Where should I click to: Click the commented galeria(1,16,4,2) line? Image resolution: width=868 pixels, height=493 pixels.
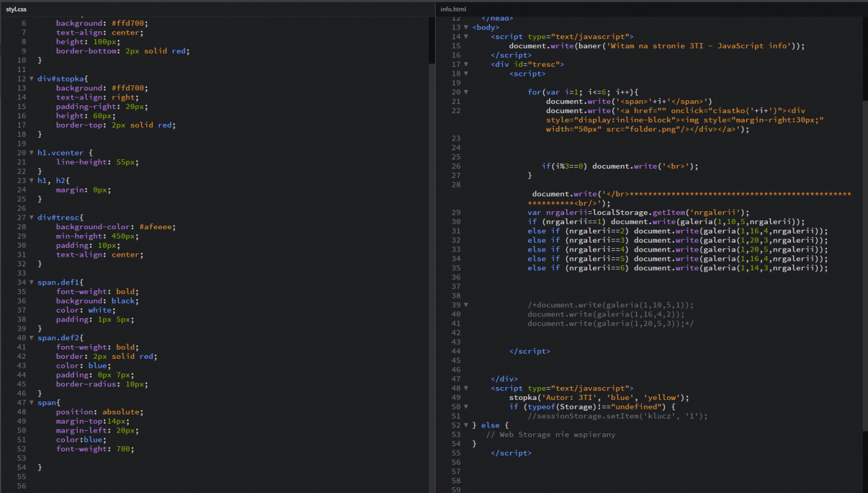pyautogui.click(x=606, y=315)
